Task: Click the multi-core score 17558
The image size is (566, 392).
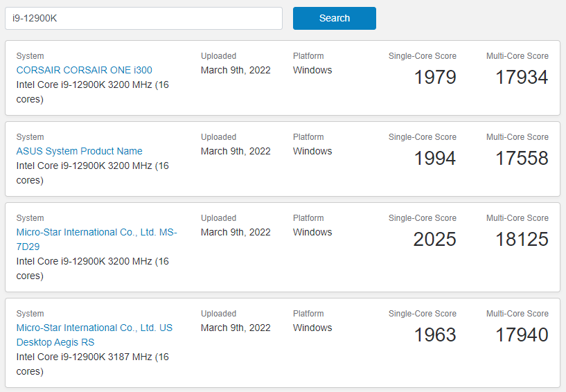Action: tap(522, 158)
